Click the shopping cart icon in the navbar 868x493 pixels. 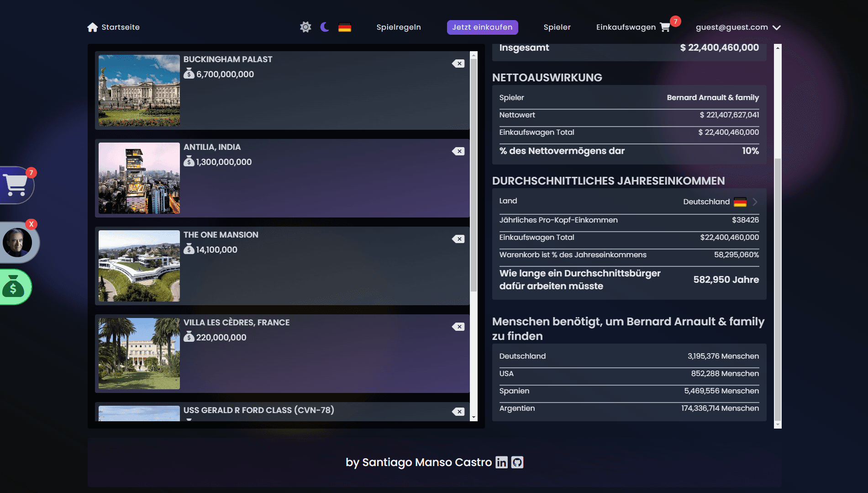(665, 27)
